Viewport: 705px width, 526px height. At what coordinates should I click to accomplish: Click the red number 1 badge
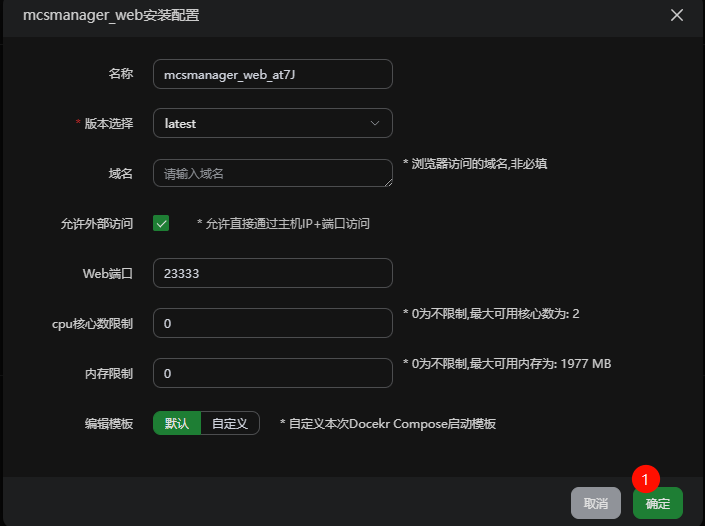point(646,478)
